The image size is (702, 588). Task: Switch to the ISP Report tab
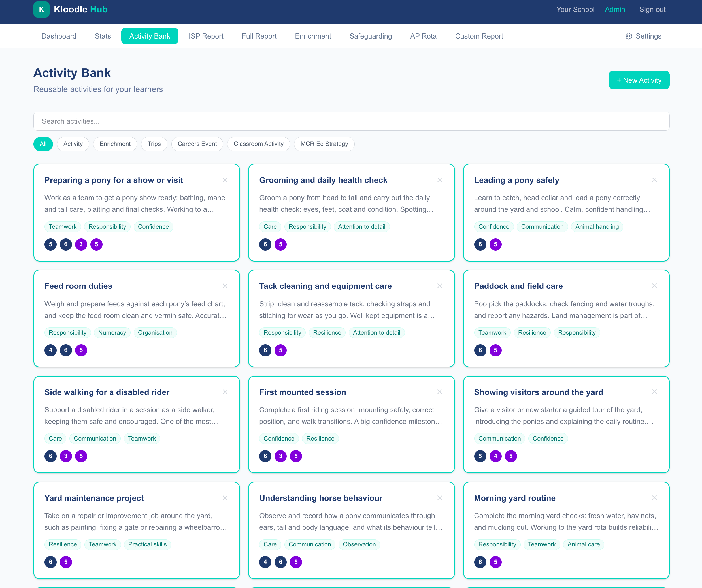click(x=206, y=36)
